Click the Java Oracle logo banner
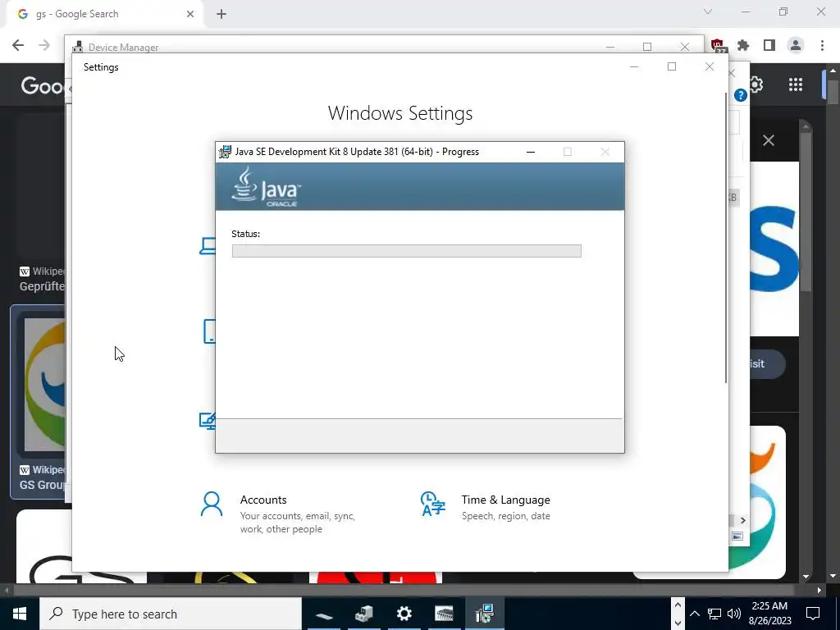This screenshot has width=840, height=630. click(419, 186)
